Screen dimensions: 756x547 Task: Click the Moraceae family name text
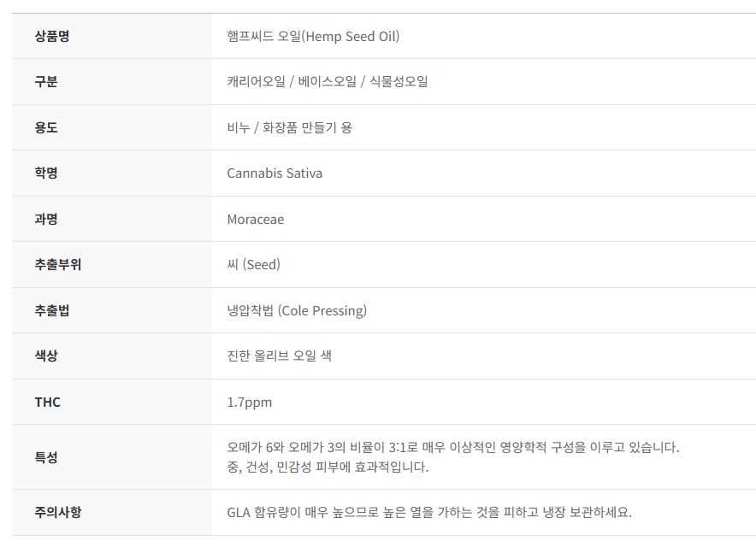click(255, 219)
